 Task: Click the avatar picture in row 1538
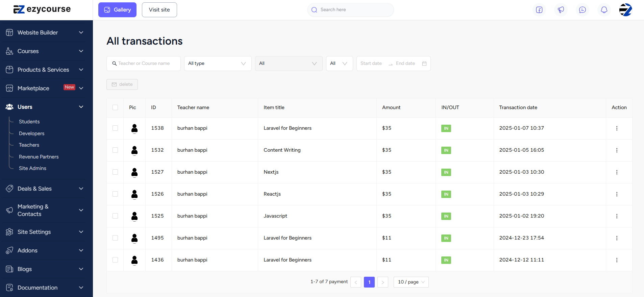134,128
